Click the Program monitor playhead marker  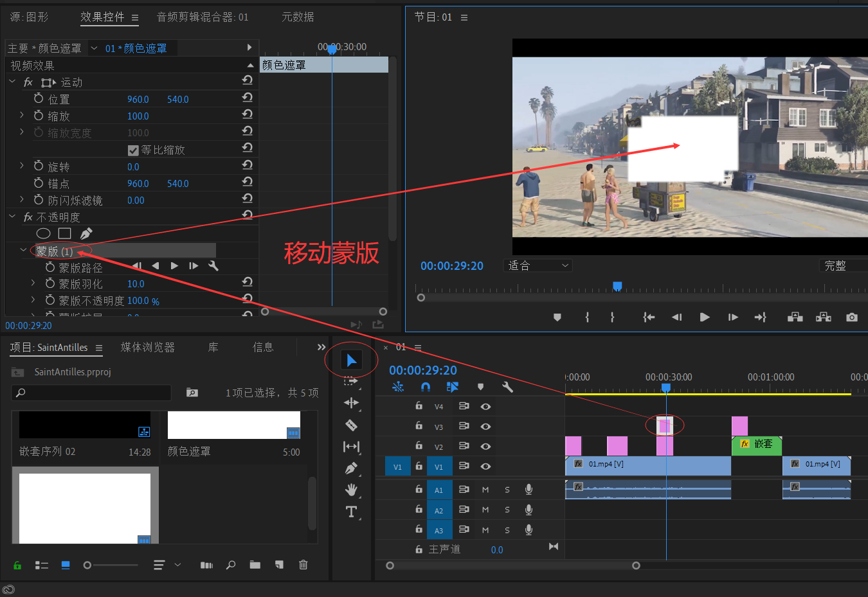[x=617, y=286]
